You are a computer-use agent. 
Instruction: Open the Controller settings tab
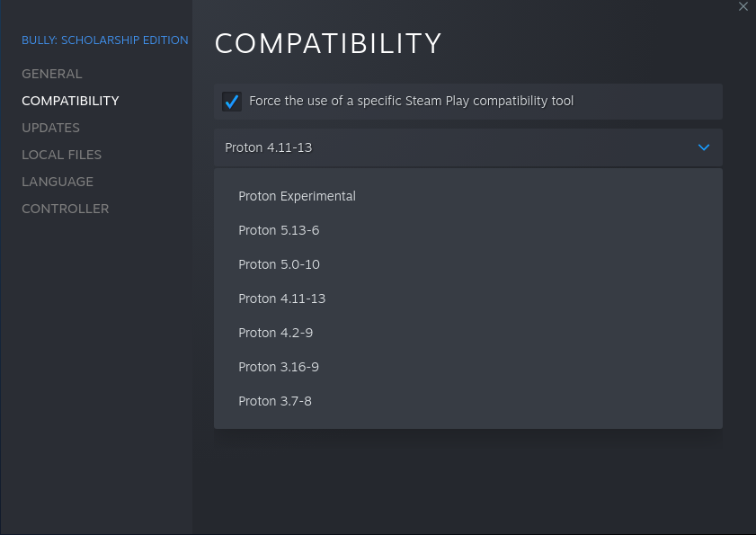point(65,209)
